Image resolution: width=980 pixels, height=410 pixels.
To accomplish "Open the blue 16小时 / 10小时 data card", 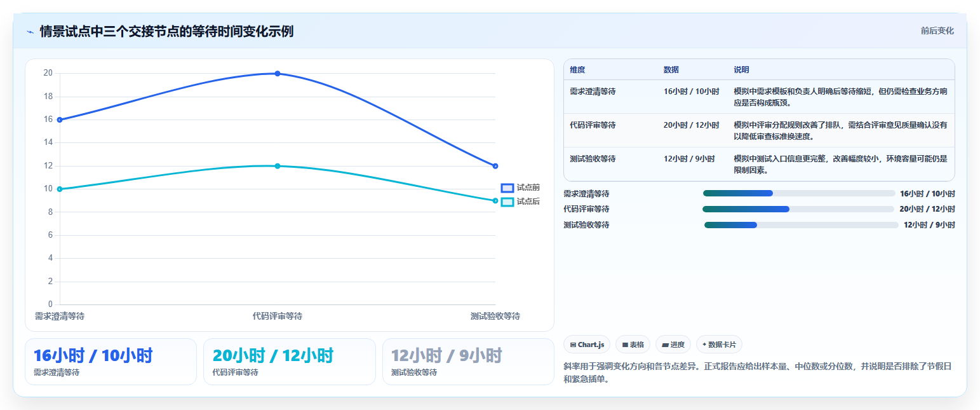I will point(111,362).
